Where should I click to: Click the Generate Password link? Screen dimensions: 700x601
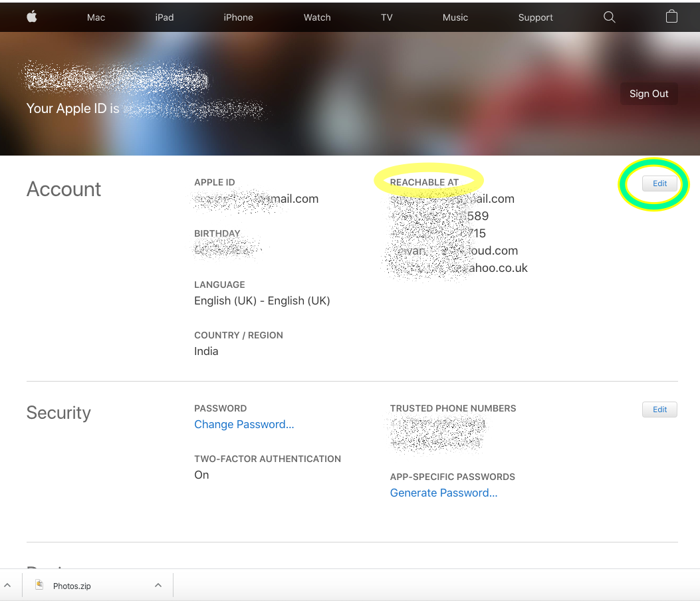click(x=443, y=493)
